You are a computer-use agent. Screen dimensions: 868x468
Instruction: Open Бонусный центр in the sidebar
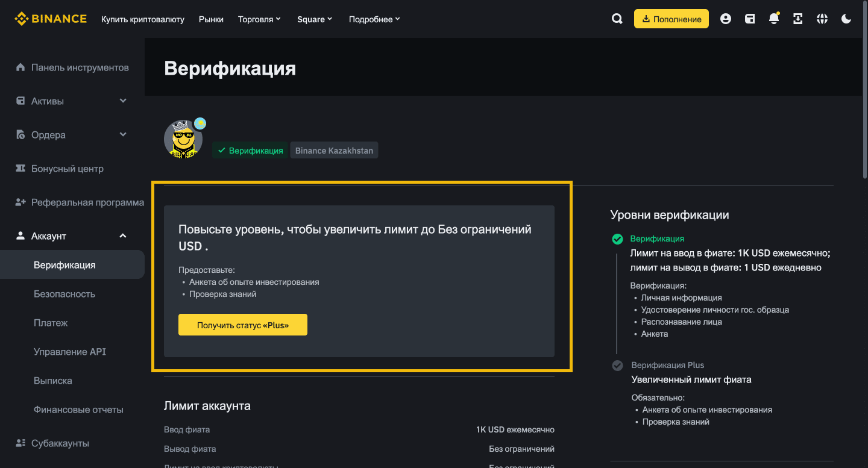pos(68,169)
